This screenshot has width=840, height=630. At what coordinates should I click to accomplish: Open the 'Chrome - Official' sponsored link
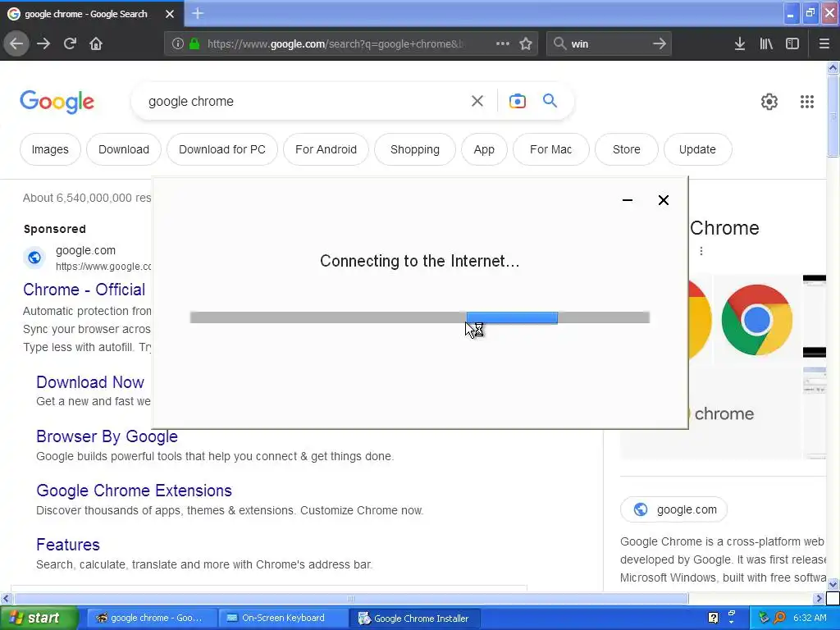tap(84, 290)
